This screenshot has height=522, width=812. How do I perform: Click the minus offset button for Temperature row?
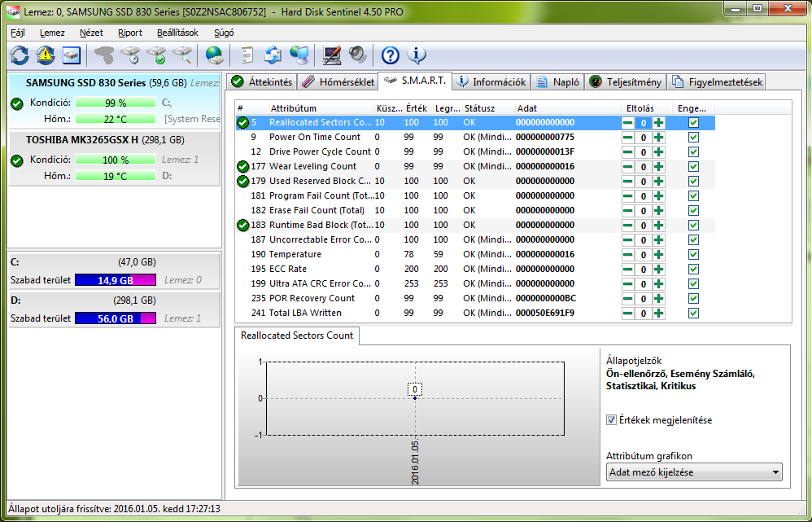[627, 255]
